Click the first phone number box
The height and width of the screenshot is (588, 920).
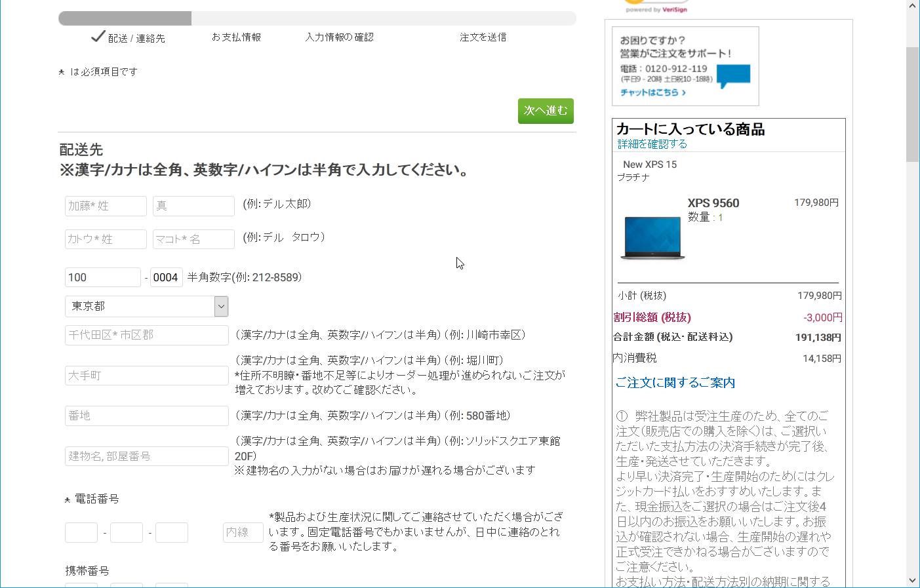tap(81, 532)
